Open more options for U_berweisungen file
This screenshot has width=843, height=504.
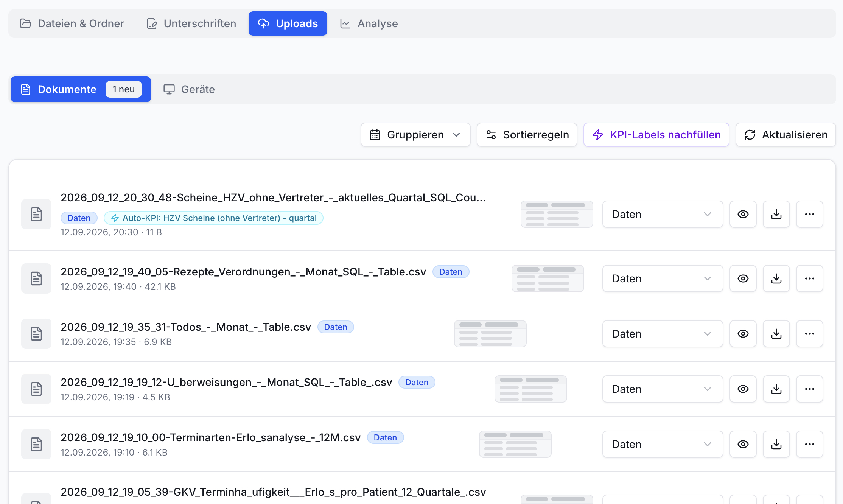pos(809,389)
